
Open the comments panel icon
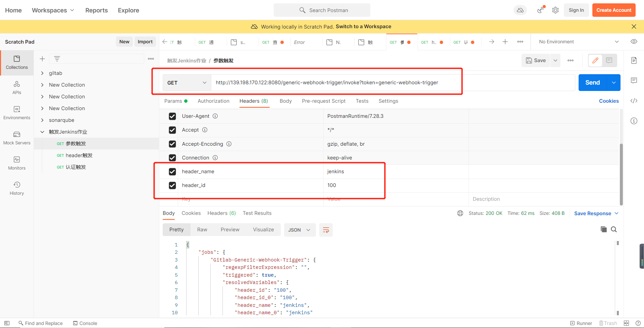click(634, 80)
